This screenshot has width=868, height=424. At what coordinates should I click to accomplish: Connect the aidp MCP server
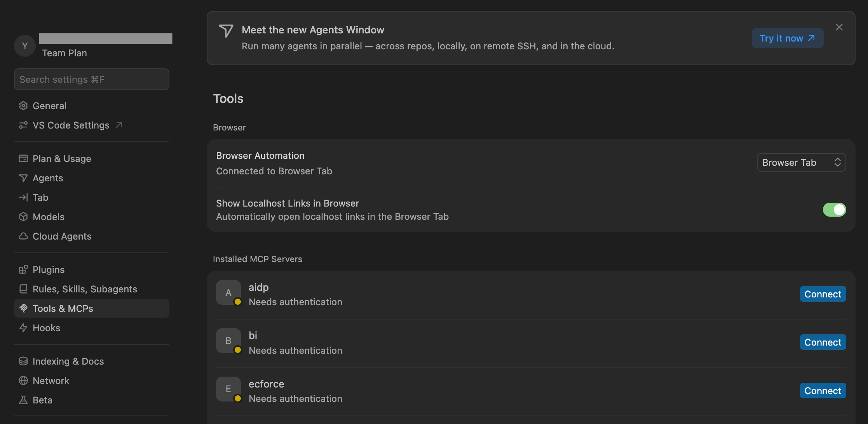point(823,294)
